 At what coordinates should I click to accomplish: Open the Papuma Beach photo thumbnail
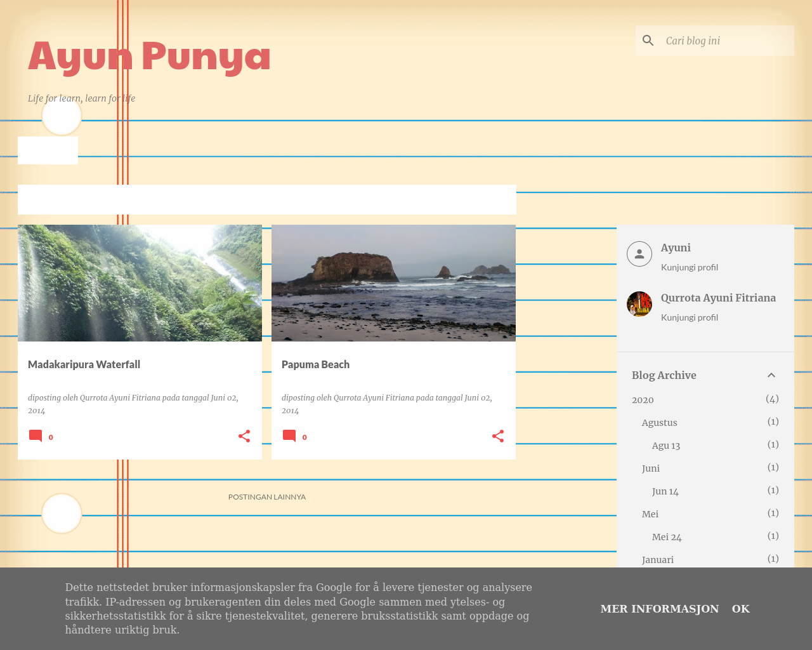click(393, 283)
